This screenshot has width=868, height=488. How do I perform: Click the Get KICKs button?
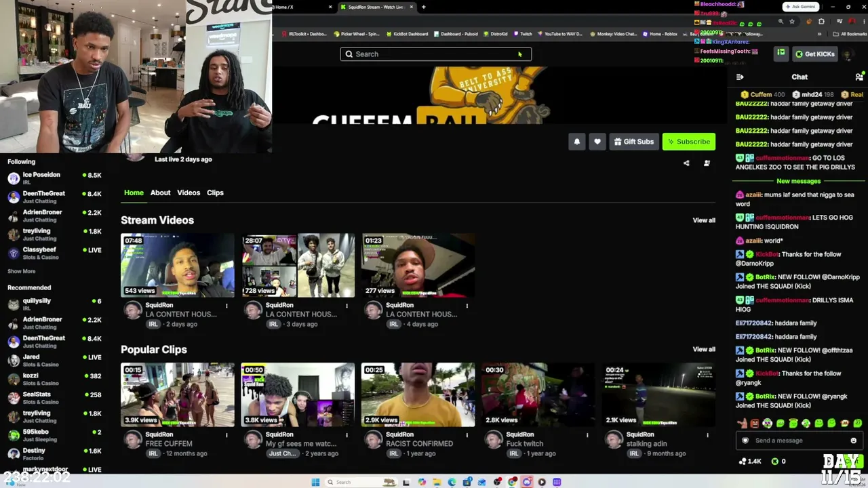point(815,54)
